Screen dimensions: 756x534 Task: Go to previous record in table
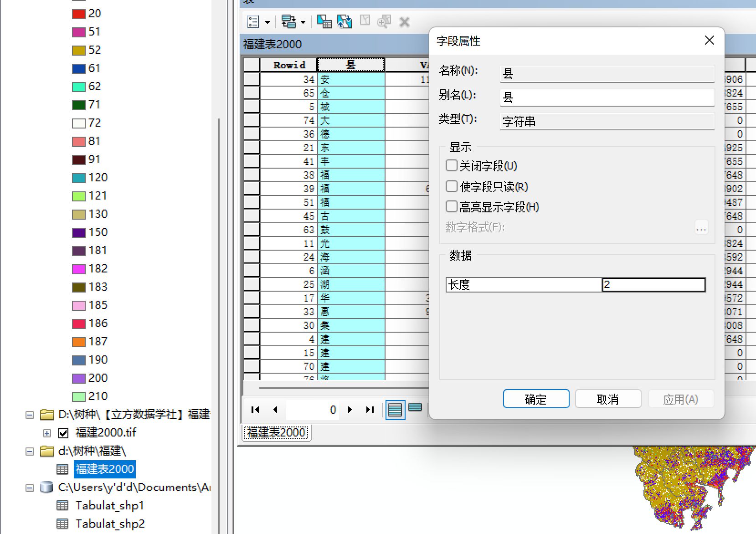click(x=275, y=410)
